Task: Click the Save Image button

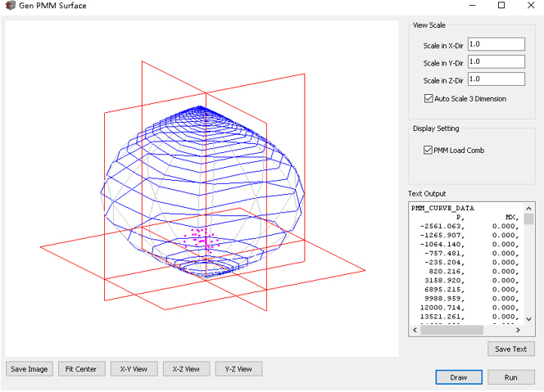Action: [29, 369]
